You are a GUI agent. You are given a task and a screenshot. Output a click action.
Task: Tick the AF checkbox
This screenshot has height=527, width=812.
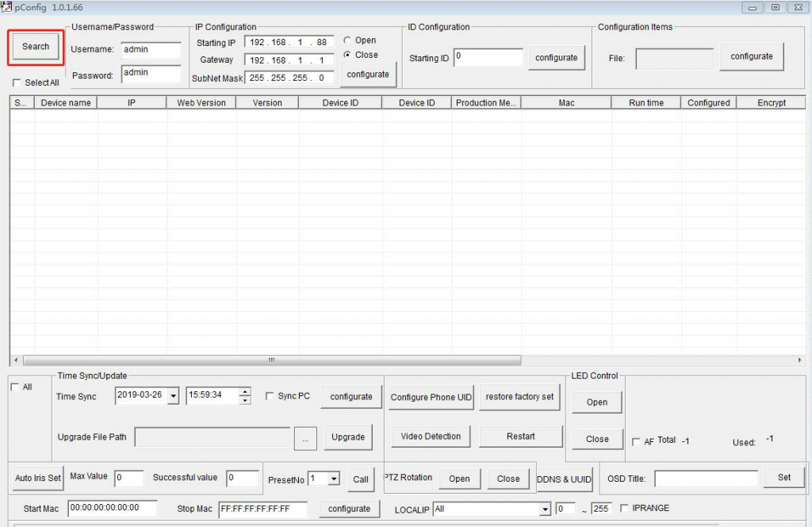tap(636, 442)
